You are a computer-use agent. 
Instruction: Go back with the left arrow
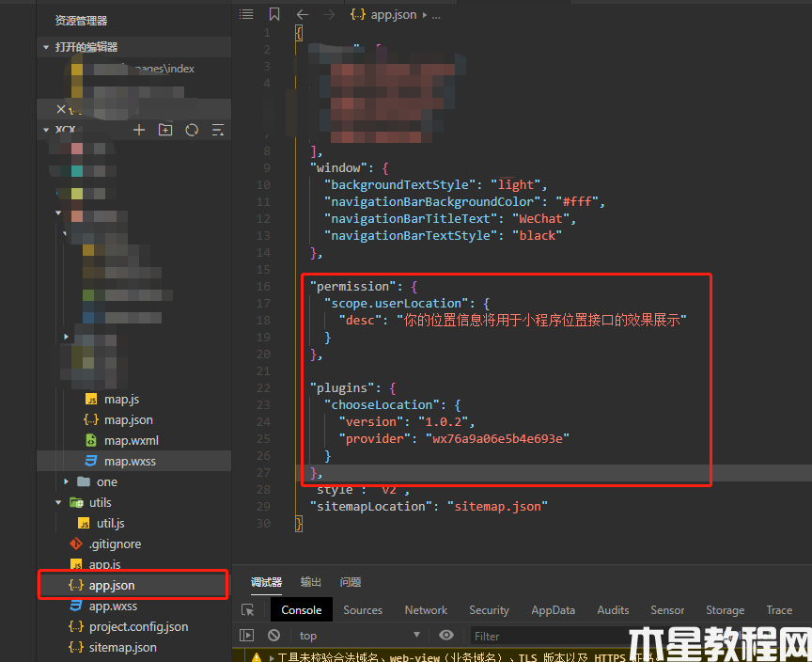(x=303, y=14)
